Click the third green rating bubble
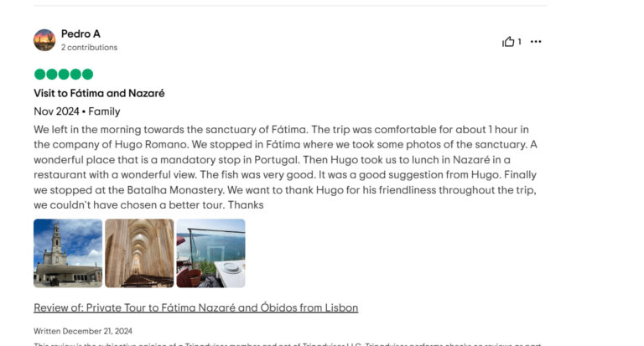The height and width of the screenshot is (346, 644). (x=64, y=74)
